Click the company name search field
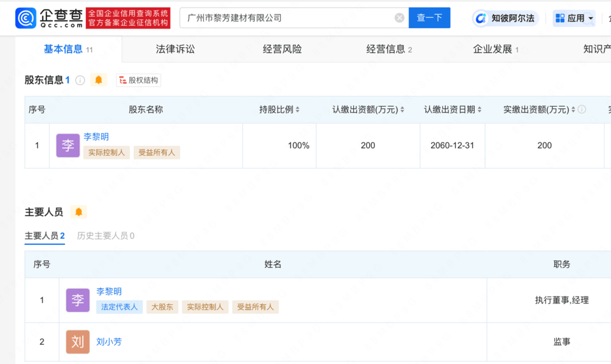 pos(286,18)
